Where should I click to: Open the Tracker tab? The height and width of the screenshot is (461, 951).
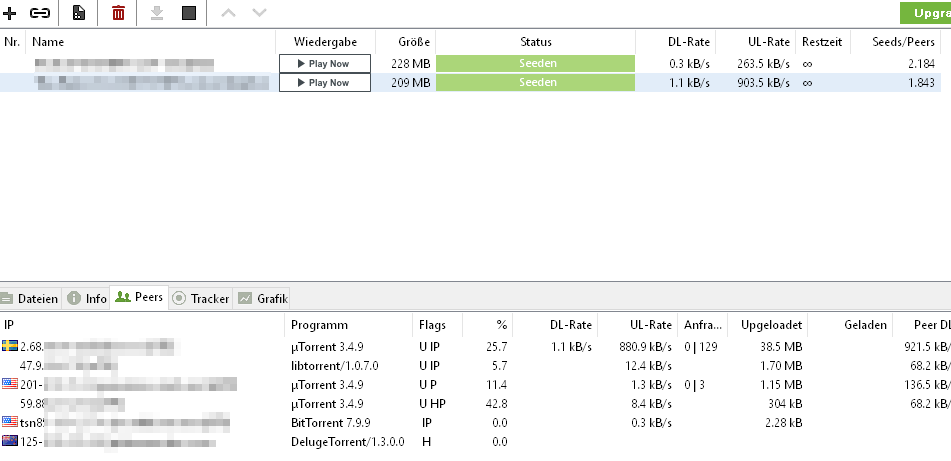[201, 298]
